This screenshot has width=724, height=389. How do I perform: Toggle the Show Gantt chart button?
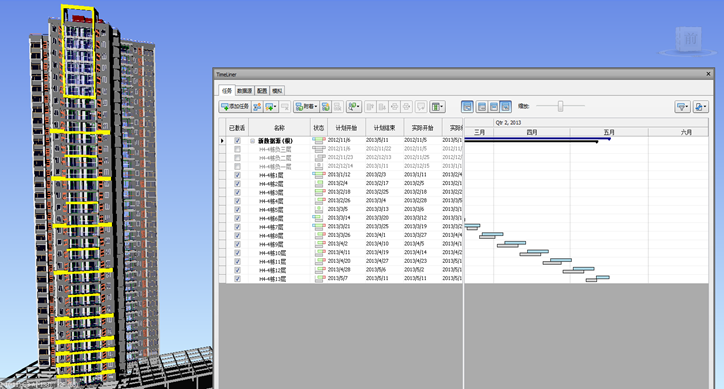(467, 107)
